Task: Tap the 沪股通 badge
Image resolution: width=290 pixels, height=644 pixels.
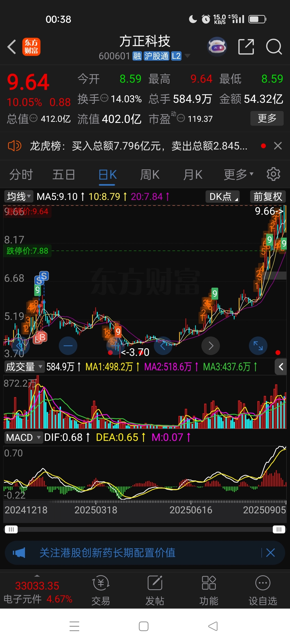Action: [x=157, y=56]
